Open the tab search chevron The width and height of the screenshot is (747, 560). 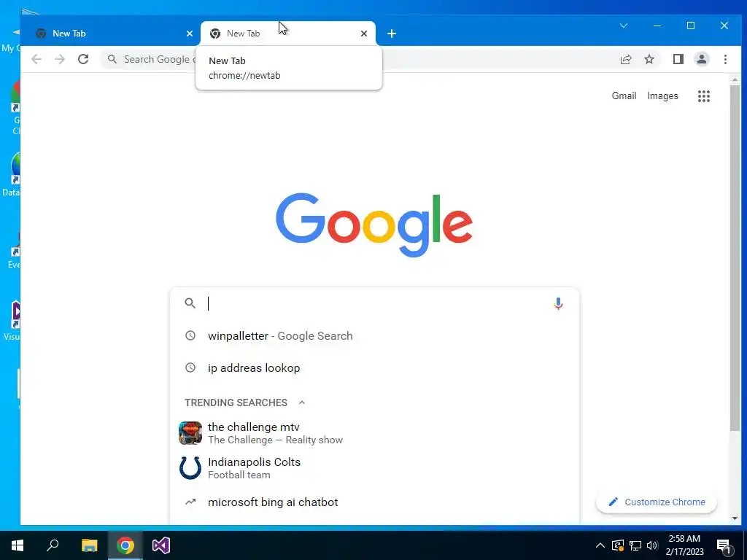pyautogui.click(x=624, y=26)
